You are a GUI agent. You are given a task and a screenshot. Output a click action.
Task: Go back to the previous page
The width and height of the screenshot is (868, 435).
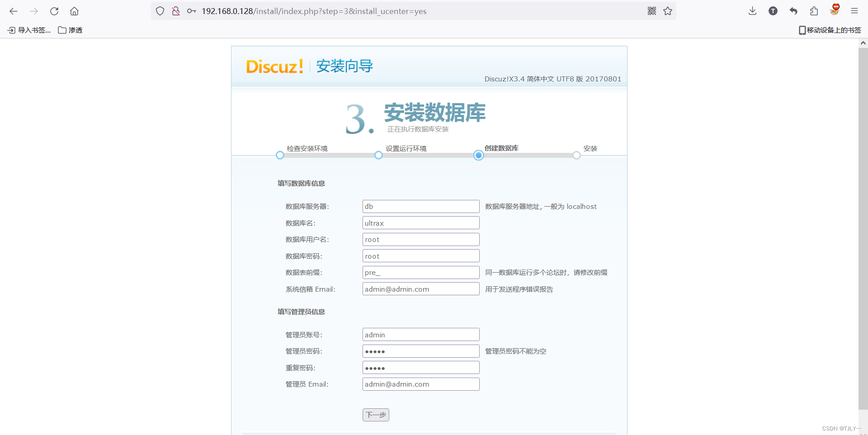tap(14, 11)
